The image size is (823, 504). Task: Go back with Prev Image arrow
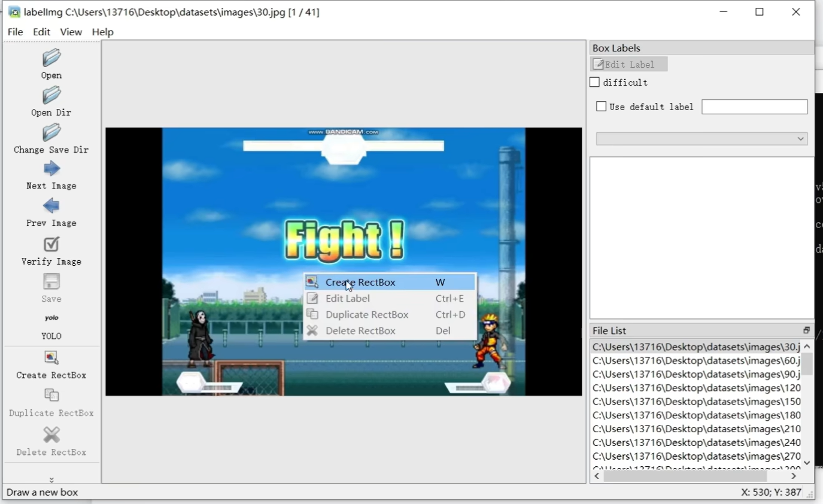pyautogui.click(x=51, y=207)
